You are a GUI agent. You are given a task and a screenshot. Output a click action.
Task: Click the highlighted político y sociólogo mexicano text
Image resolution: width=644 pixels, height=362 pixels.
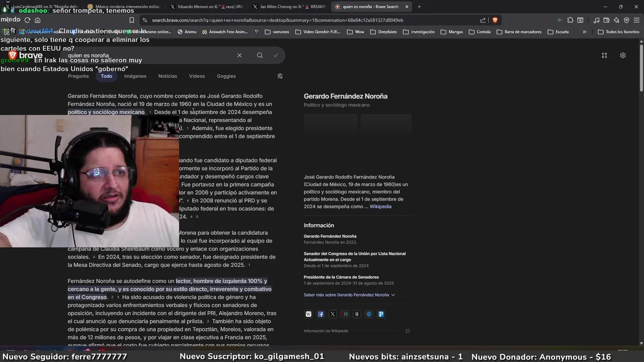[x=106, y=112]
